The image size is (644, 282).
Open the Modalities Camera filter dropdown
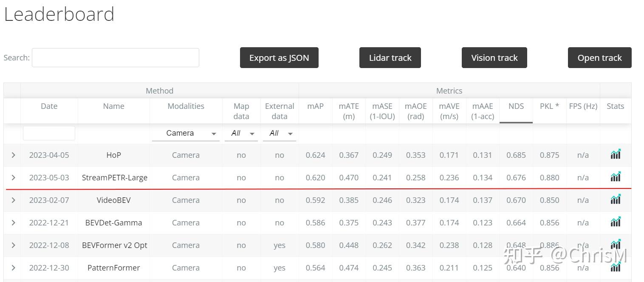pyautogui.click(x=186, y=134)
